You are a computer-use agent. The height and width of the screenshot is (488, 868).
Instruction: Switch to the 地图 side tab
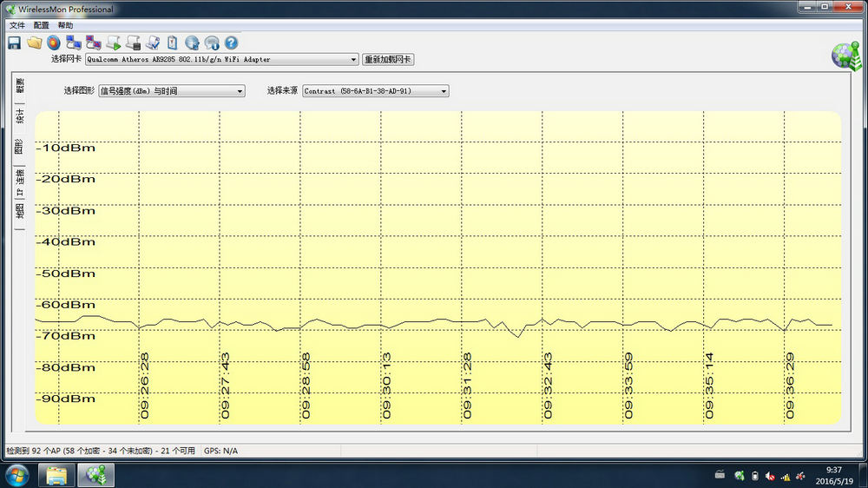tap(20, 215)
